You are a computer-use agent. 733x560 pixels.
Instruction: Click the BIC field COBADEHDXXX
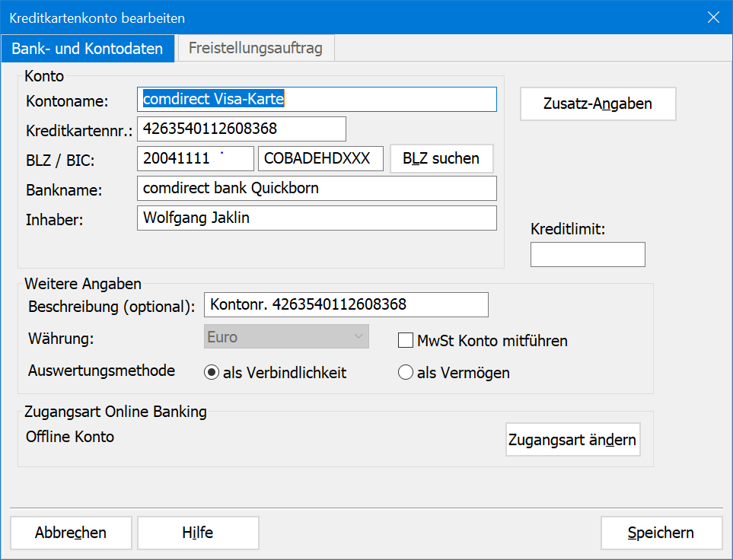[x=320, y=158]
